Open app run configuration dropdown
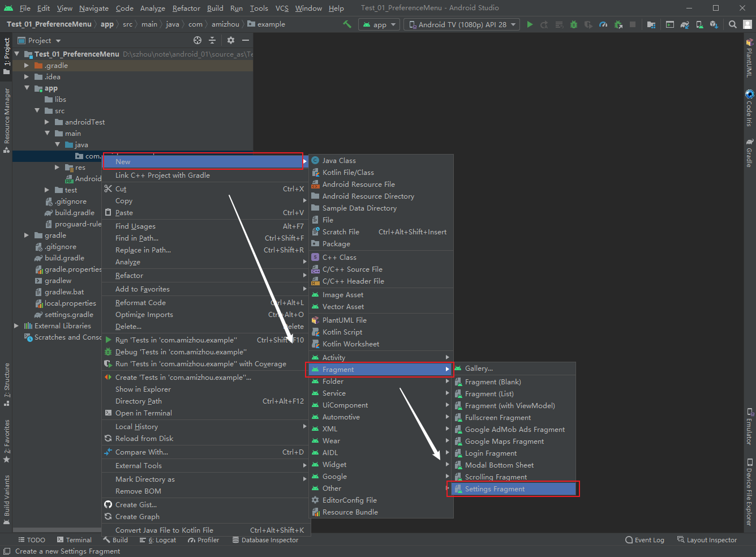The height and width of the screenshot is (557, 756). coord(379,24)
